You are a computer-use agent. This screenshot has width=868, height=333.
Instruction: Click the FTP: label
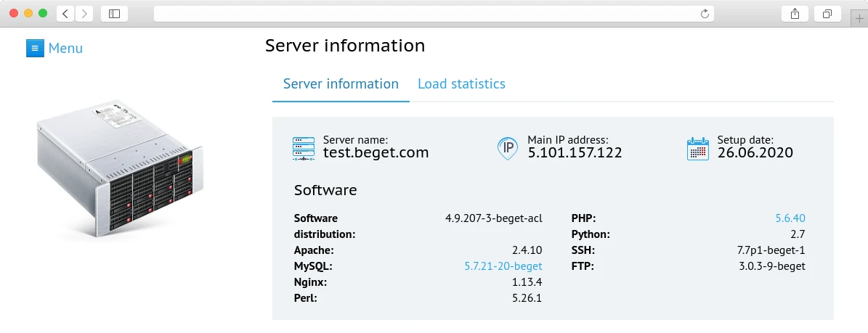point(583,266)
